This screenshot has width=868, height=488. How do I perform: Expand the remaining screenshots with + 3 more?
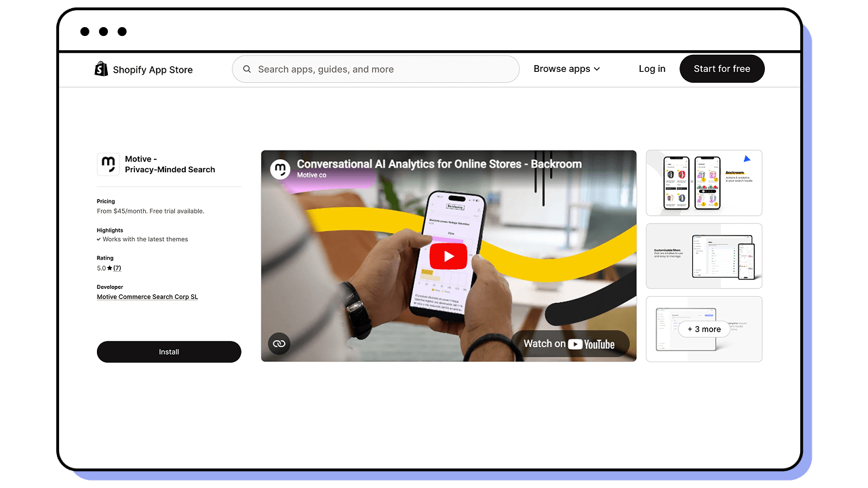click(x=704, y=329)
